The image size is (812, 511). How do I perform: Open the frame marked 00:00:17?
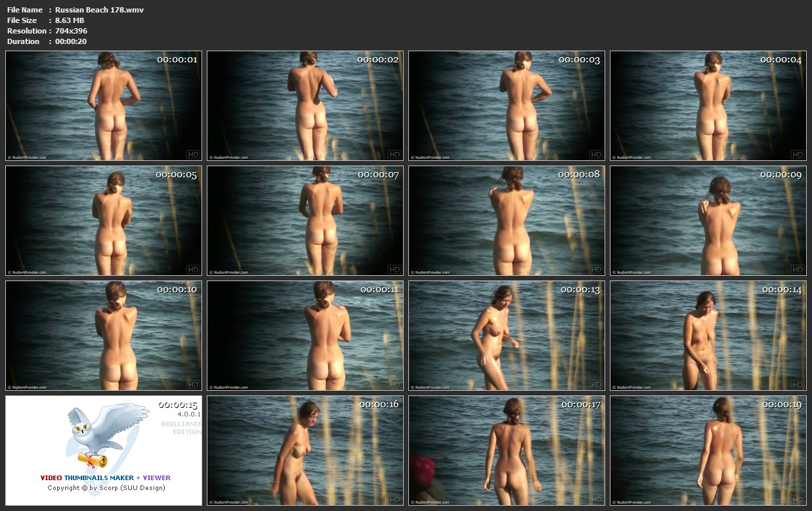point(507,450)
